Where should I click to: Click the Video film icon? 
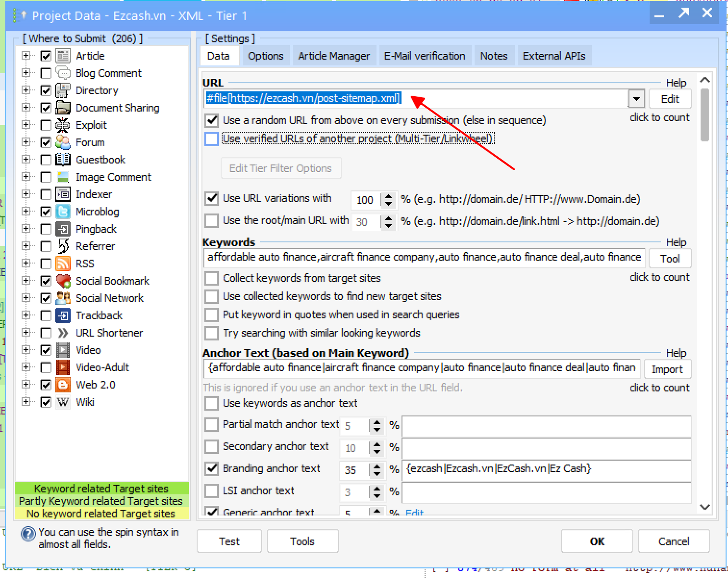click(x=63, y=350)
